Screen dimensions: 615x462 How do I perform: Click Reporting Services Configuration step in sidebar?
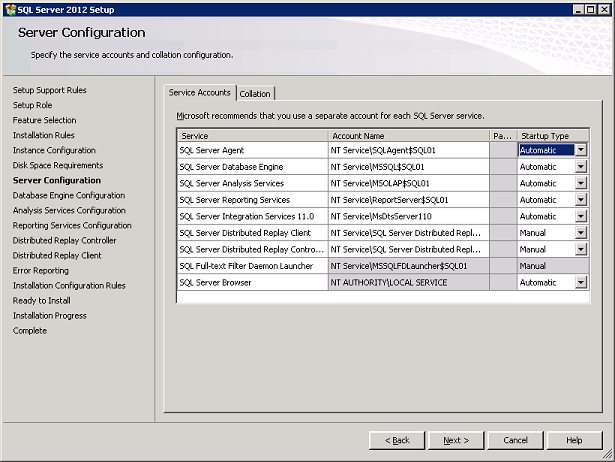click(72, 226)
